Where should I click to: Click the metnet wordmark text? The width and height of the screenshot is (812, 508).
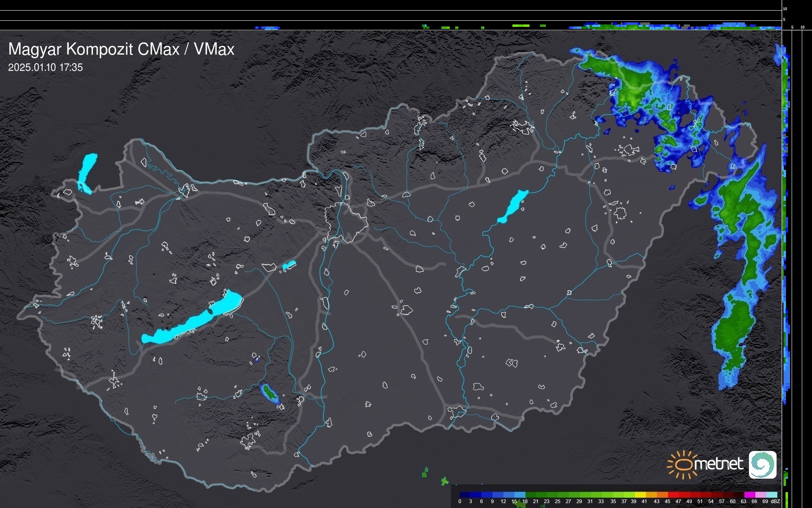[718, 464]
